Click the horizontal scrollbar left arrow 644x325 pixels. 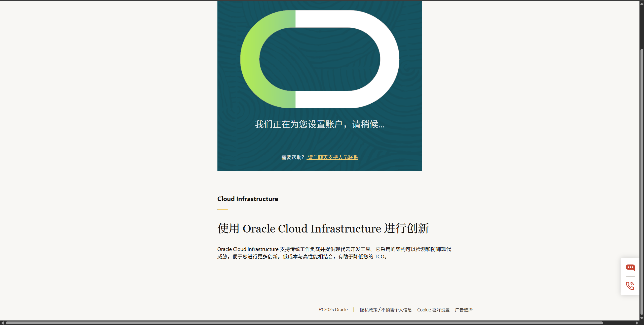click(2, 323)
